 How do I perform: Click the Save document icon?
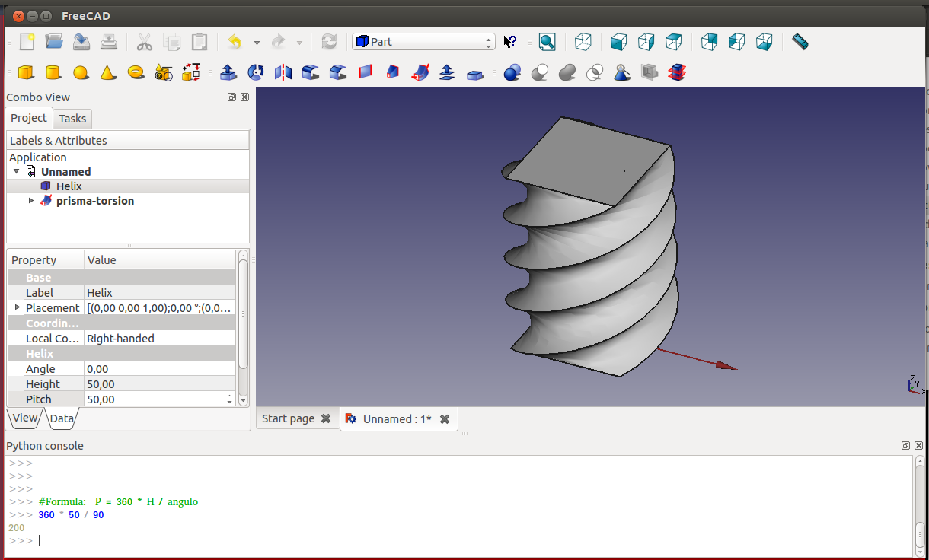coord(81,42)
